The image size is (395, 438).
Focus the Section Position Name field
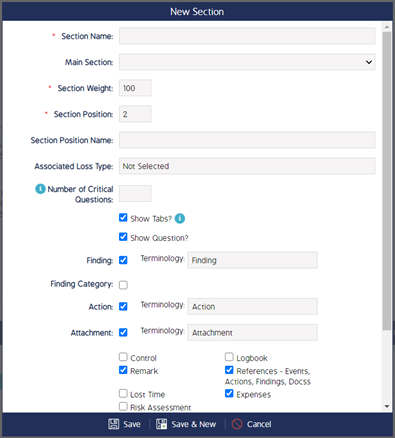(x=247, y=140)
